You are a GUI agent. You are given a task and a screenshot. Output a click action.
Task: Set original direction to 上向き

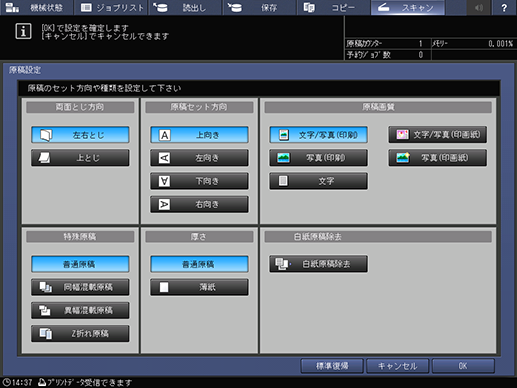(199, 135)
